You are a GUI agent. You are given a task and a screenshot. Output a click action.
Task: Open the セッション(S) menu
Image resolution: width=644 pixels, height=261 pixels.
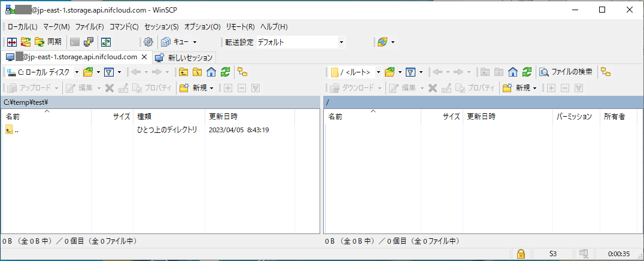tap(162, 27)
